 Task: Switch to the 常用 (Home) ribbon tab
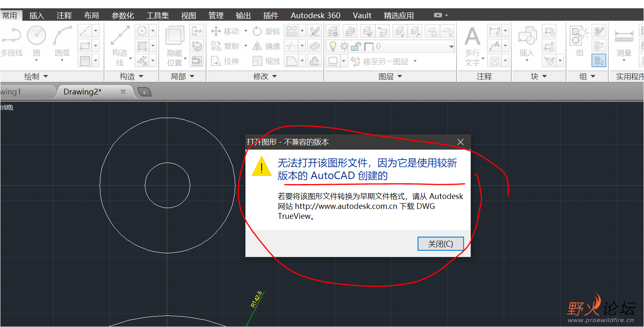coord(10,15)
